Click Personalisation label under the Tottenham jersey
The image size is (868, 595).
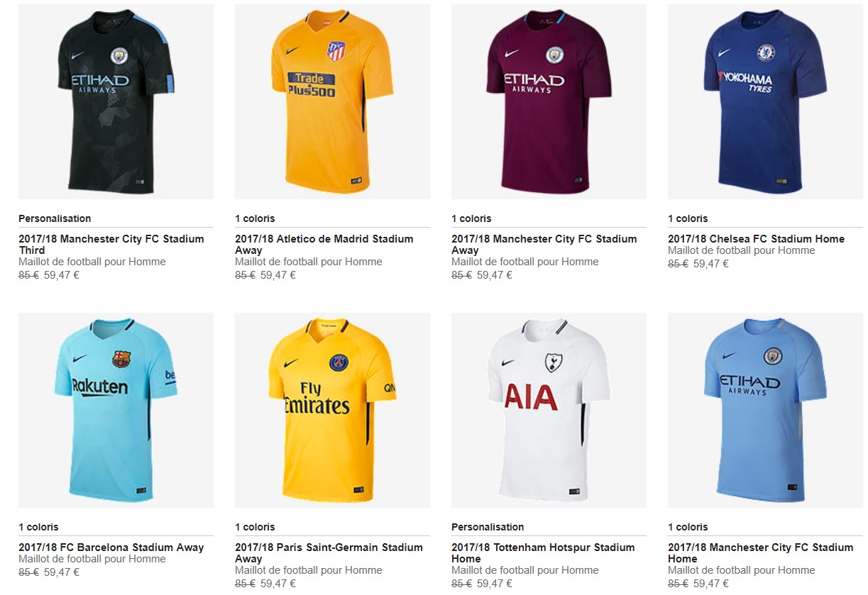click(488, 527)
